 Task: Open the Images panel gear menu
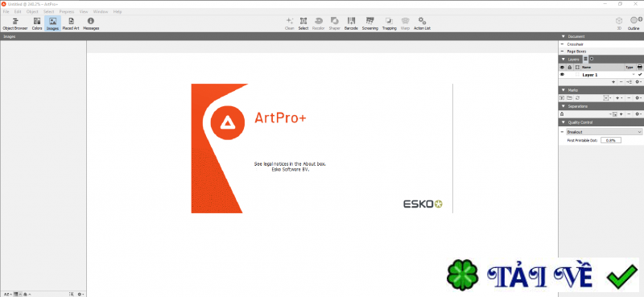pyautogui.click(x=81, y=294)
